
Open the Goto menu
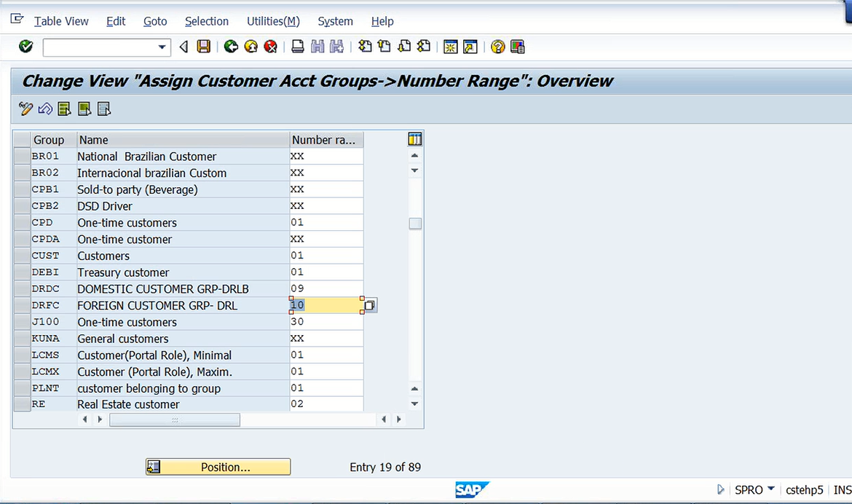coord(155,21)
